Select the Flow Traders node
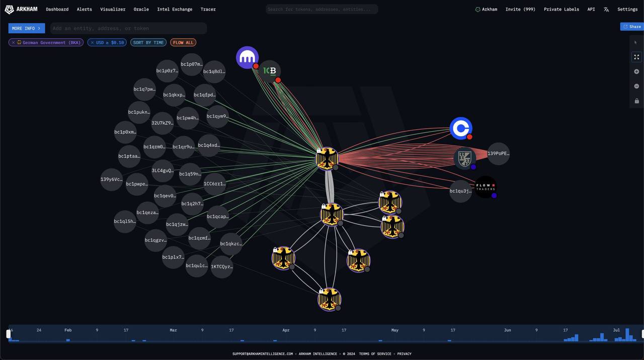The height and width of the screenshot is (360, 644). [486, 187]
